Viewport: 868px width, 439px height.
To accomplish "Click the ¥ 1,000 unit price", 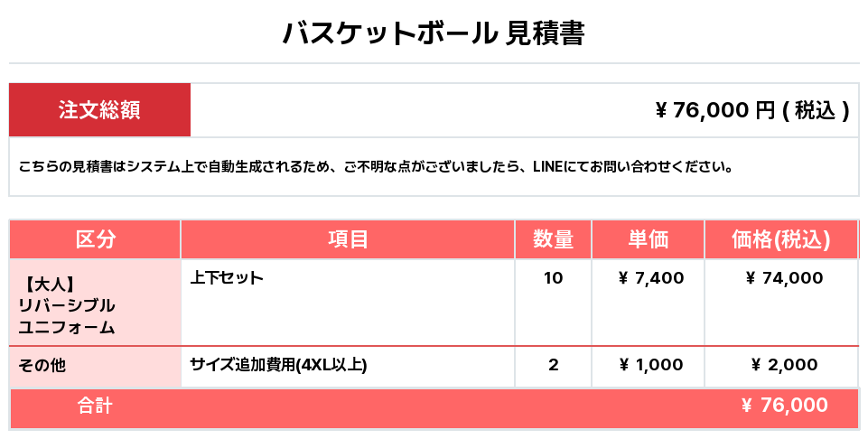I will 651,365.
